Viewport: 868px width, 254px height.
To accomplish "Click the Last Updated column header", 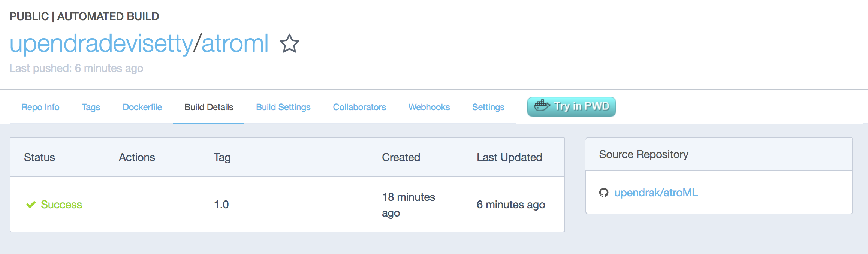I will coord(509,157).
